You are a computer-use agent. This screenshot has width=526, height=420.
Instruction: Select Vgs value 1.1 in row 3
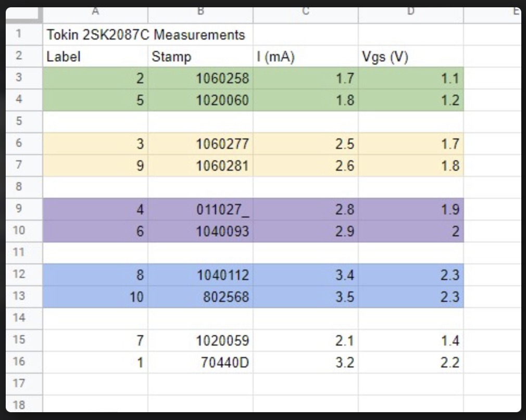pos(410,78)
